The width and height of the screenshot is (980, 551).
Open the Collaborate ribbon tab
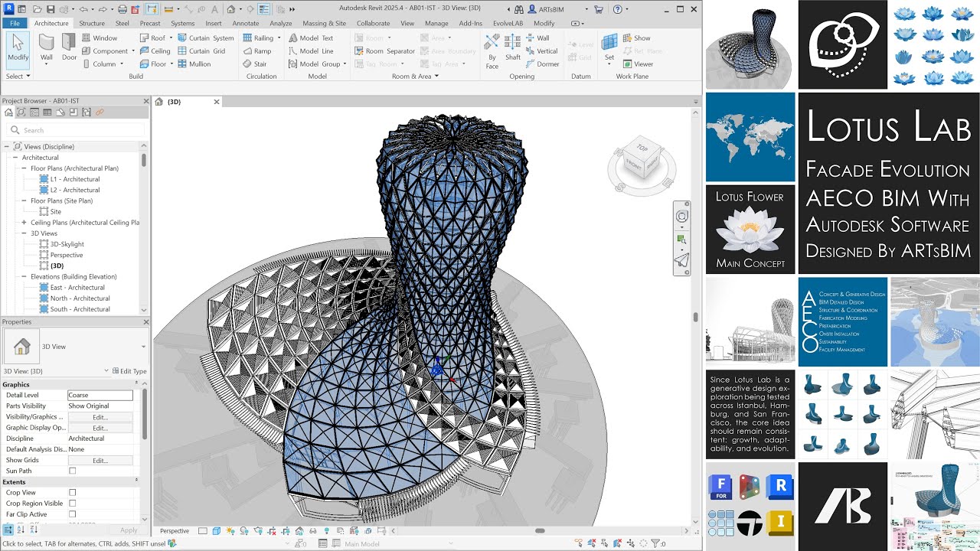[x=373, y=23]
